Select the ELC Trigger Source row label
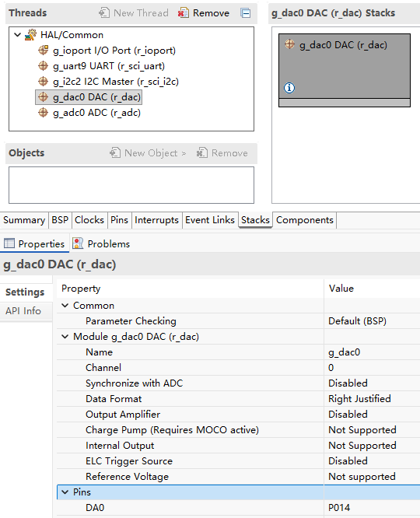This screenshot has width=420, height=518. 129,461
